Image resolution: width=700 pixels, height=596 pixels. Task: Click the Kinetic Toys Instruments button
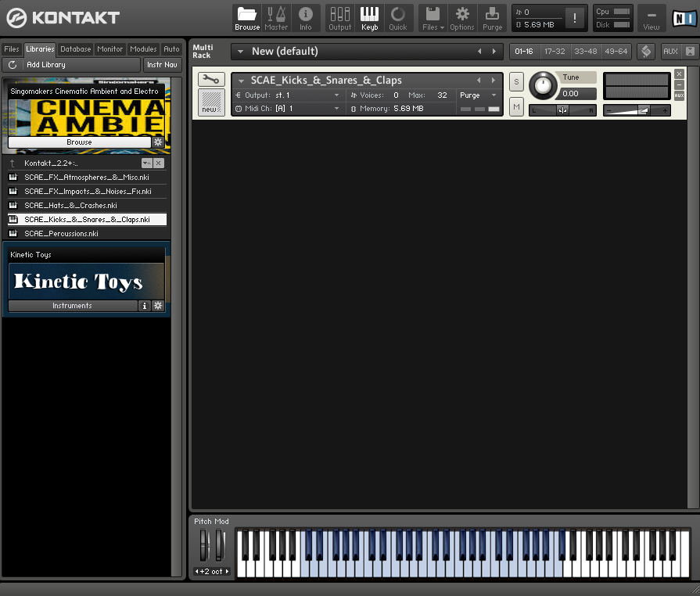pyautogui.click(x=72, y=306)
